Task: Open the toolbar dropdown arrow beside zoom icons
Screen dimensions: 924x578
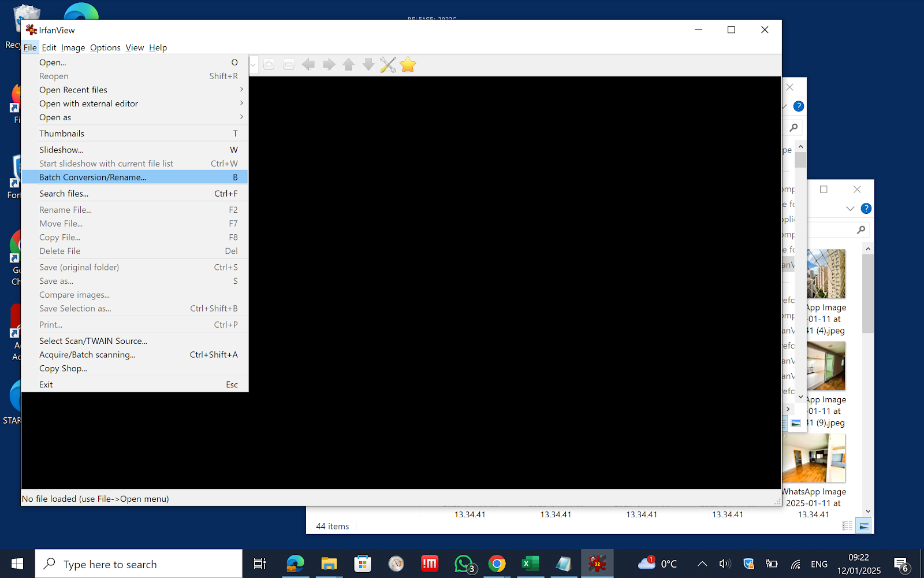Action: point(252,65)
